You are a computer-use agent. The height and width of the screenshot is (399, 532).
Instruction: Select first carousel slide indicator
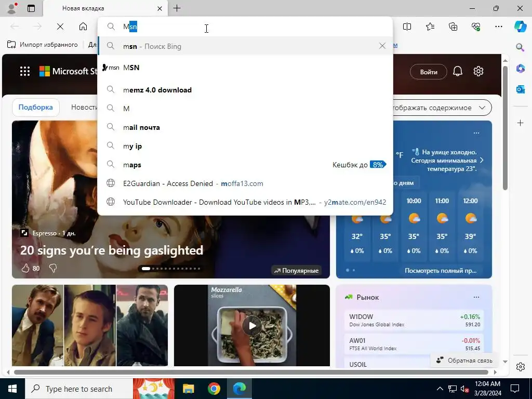coord(146,269)
